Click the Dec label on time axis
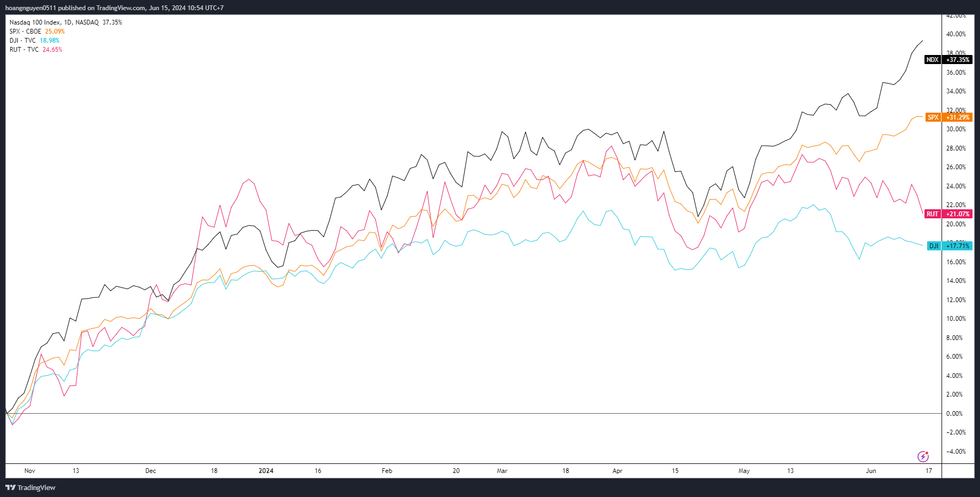The image size is (980, 497). [151, 471]
